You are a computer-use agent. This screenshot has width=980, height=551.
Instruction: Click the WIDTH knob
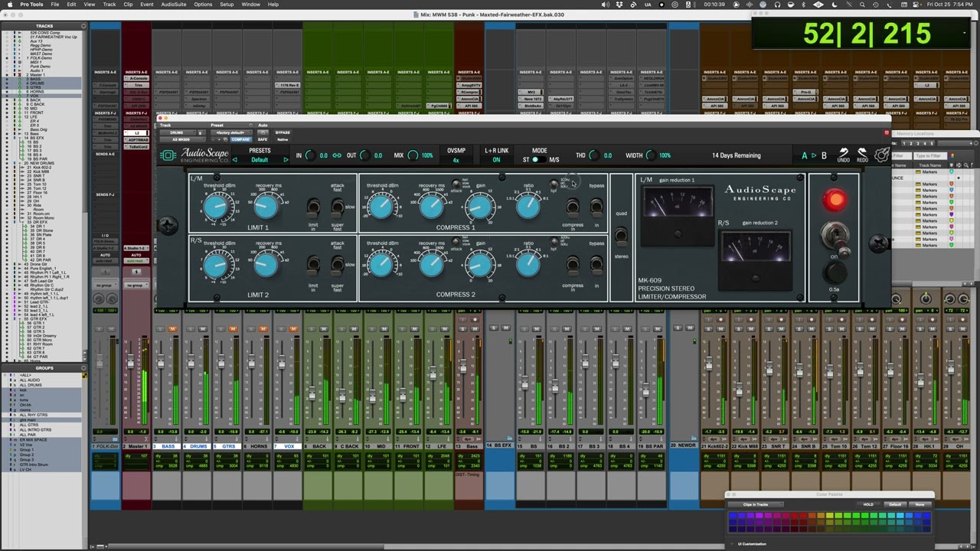650,155
